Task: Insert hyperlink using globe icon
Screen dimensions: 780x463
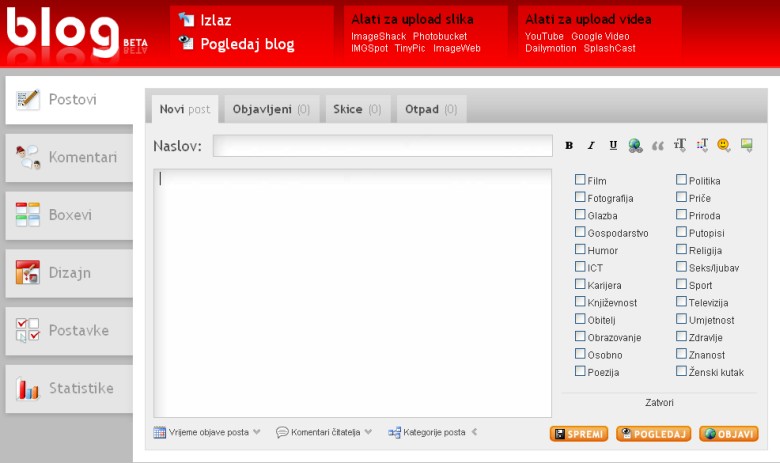Action: (635, 145)
